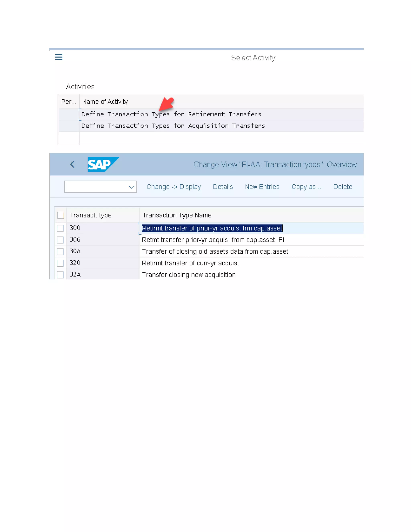Select row checkbox for type 320

click(x=60, y=263)
